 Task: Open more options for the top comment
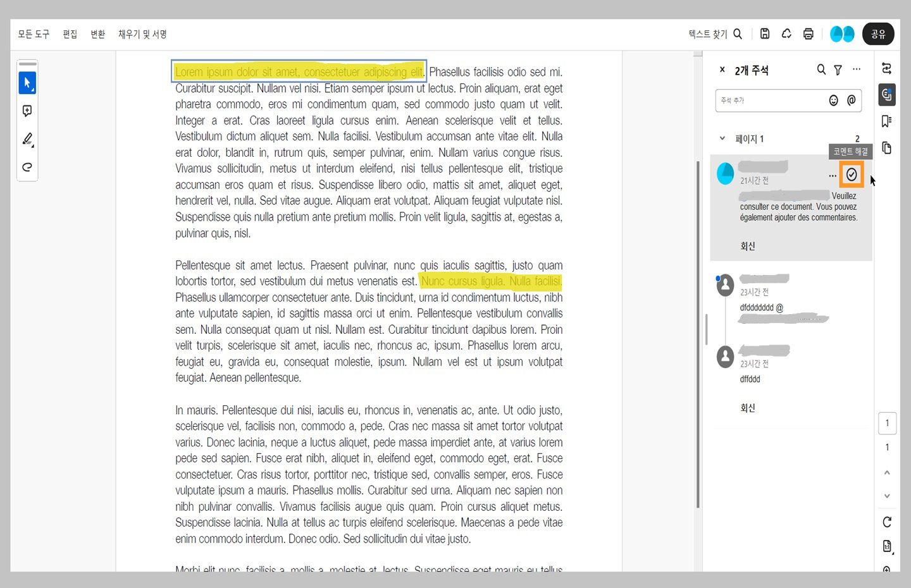tap(833, 176)
